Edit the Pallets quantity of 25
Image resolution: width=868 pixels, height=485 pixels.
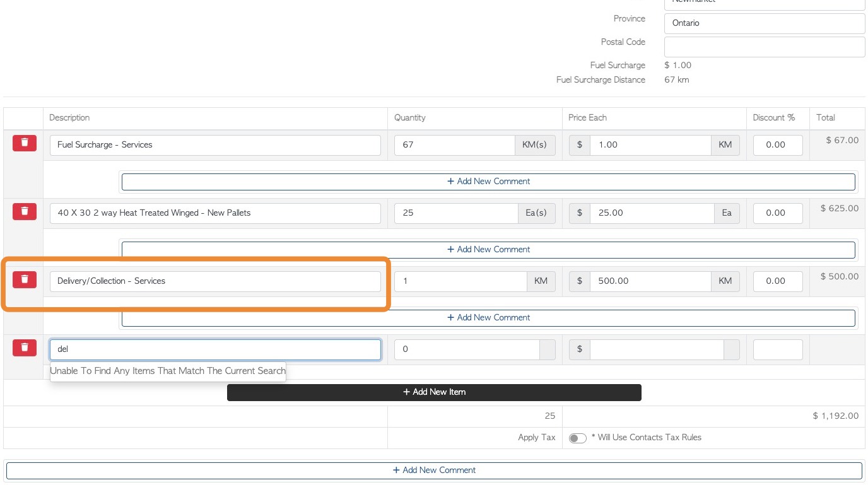[455, 213]
